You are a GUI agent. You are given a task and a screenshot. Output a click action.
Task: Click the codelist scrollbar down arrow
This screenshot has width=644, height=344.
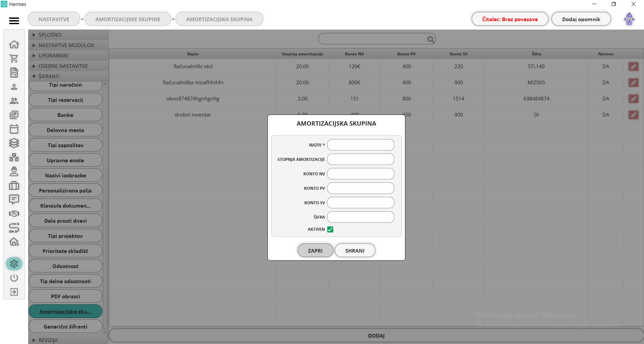coord(105,332)
